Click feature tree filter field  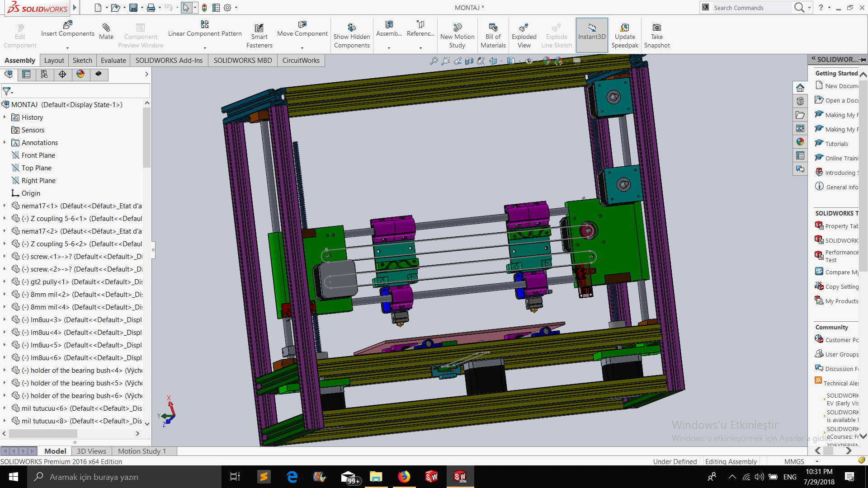[75, 91]
